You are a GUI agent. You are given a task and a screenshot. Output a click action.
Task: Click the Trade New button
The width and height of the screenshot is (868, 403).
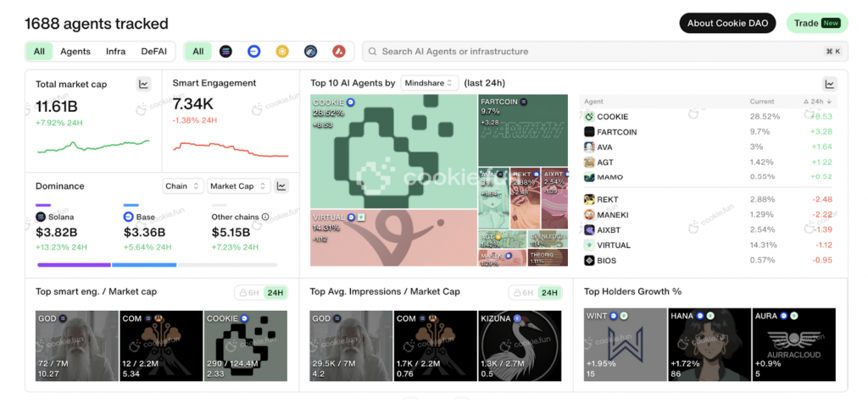pyautogui.click(x=817, y=23)
